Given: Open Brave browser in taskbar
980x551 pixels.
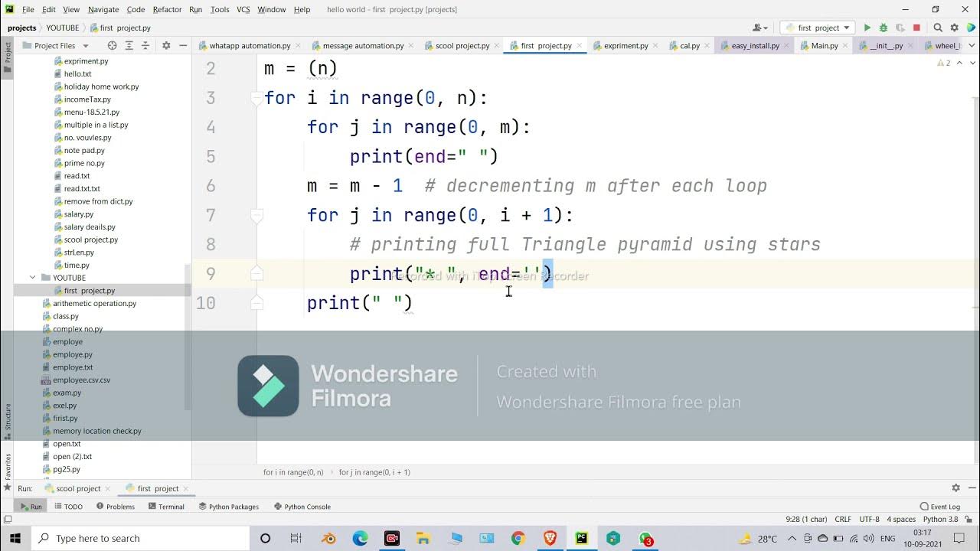Looking at the screenshot, I should (x=550, y=539).
